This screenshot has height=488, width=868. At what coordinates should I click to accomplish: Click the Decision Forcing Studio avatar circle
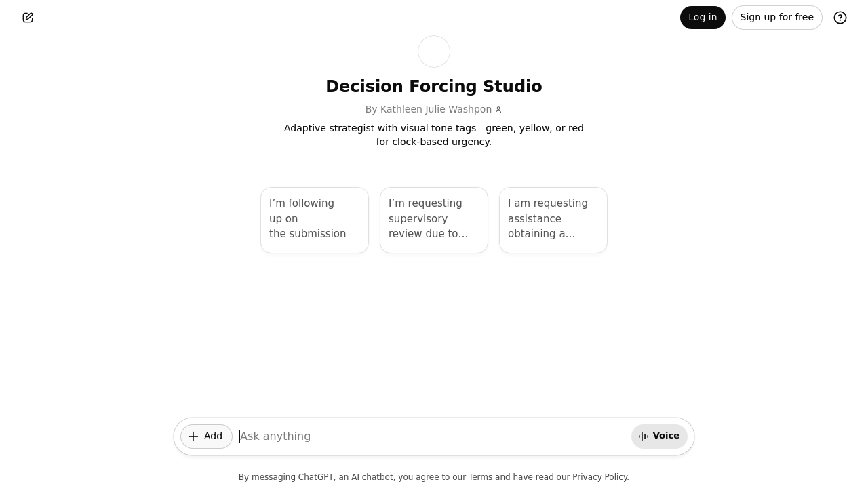(433, 51)
